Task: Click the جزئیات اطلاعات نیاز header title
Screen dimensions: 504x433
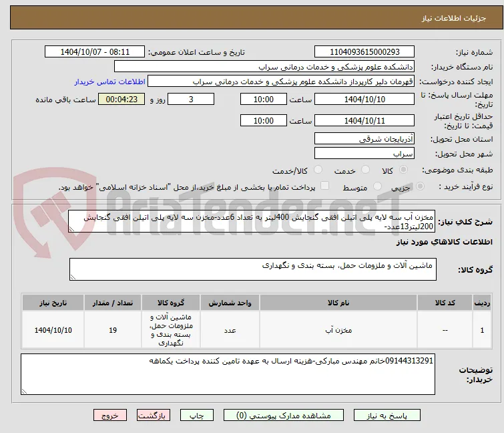Action: tap(453, 18)
